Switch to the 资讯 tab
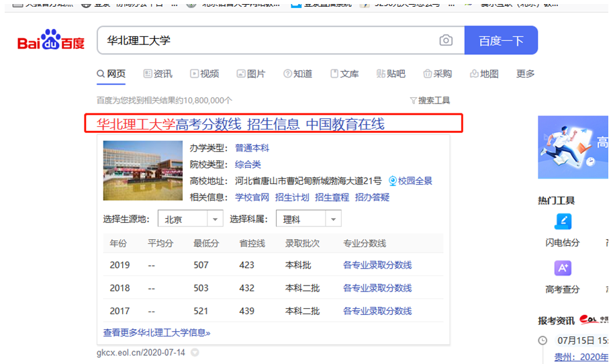This screenshot has height=364, width=611. 158,74
